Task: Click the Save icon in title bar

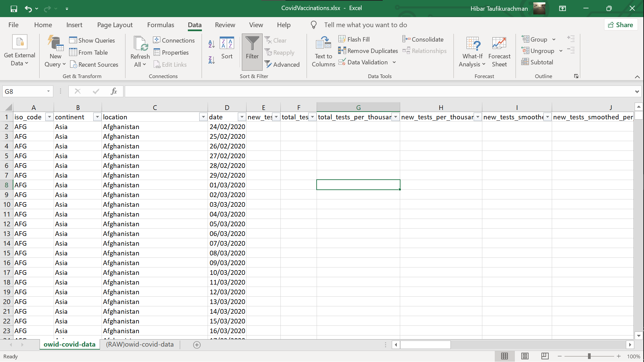Action: [14, 8]
